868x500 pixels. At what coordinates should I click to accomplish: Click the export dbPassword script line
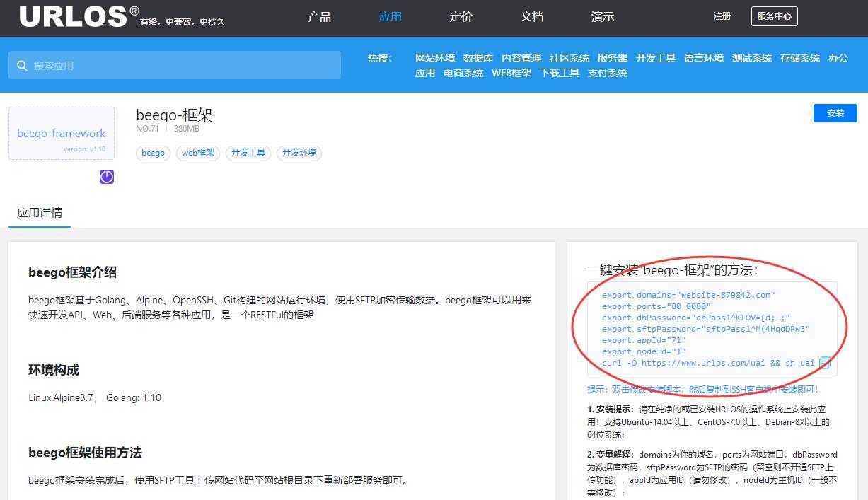(696, 318)
